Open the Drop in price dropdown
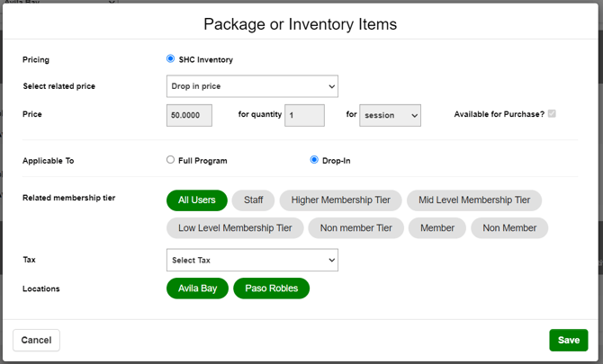Screen dimensions: 603x364 point(252,86)
